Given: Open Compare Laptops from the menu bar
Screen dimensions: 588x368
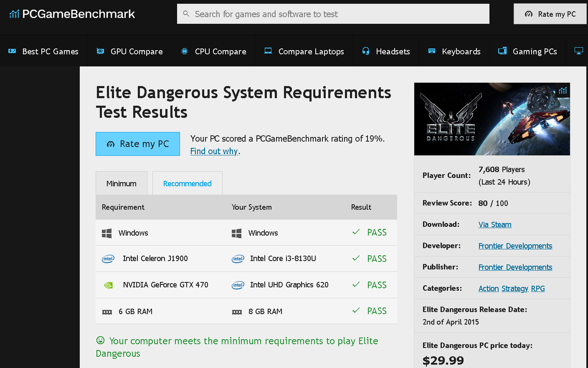Looking at the screenshot, I should (x=304, y=51).
